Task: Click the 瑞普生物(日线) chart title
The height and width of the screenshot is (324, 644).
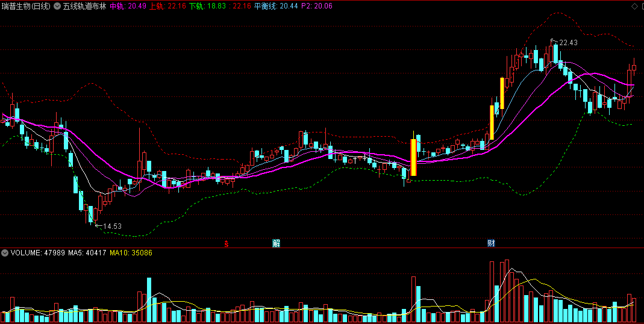Action: [x=27, y=6]
